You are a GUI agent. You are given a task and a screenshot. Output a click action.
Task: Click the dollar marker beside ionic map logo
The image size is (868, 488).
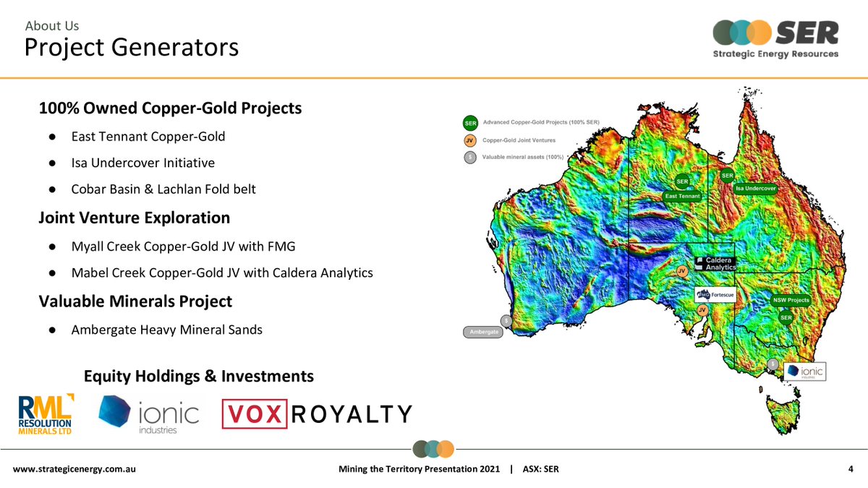773,364
